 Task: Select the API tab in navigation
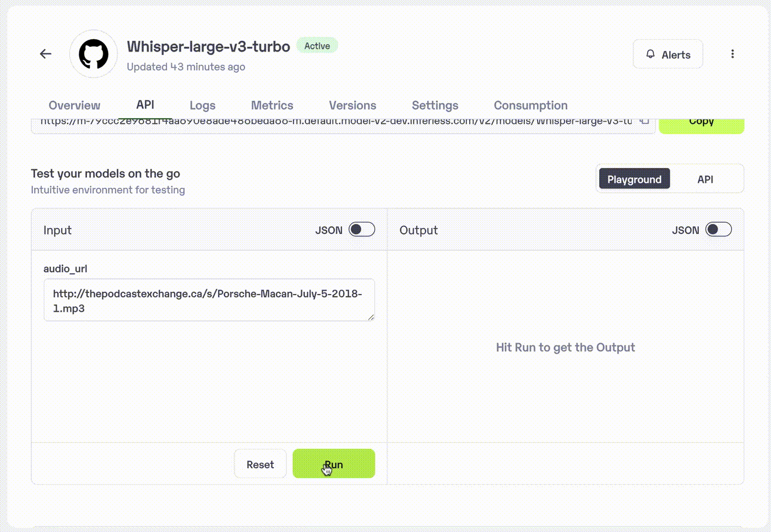pyautogui.click(x=145, y=105)
